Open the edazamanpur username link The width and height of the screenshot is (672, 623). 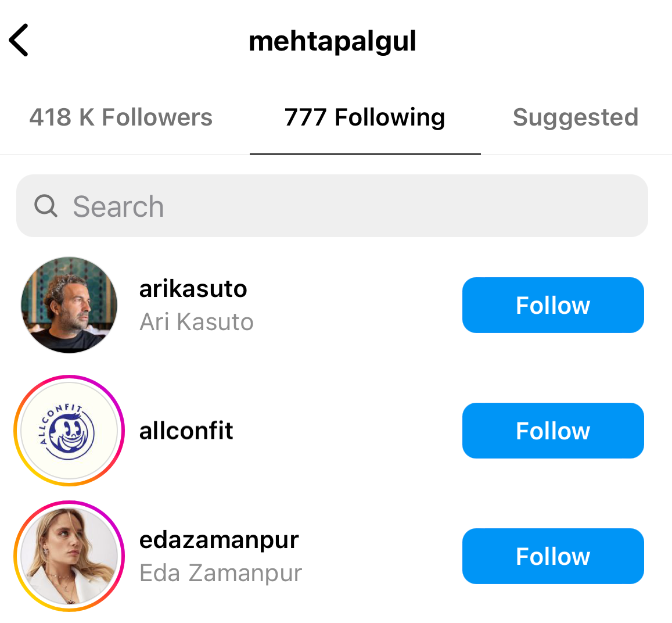(219, 540)
